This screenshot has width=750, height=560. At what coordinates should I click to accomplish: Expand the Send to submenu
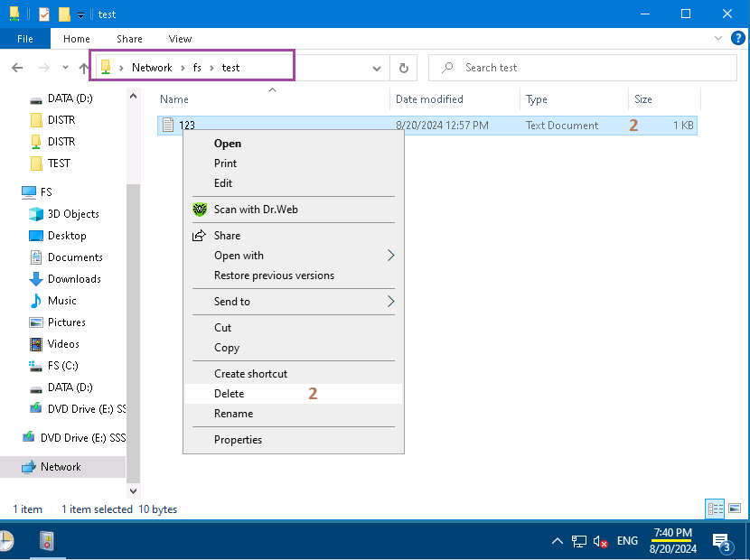click(x=294, y=302)
